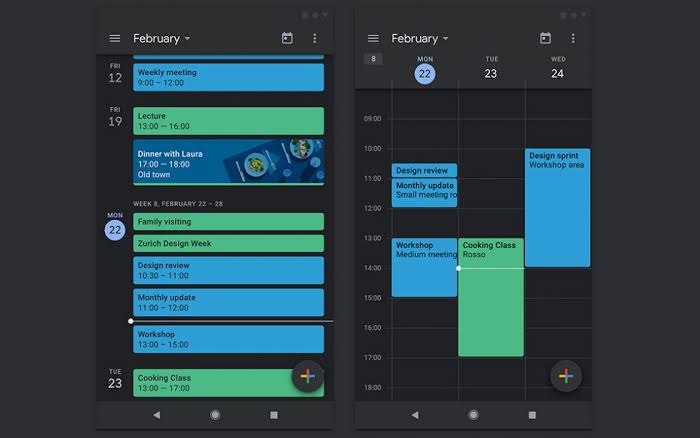Click the current-time marker dot in schedule view
The image size is (700, 438).
pos(130,321)
